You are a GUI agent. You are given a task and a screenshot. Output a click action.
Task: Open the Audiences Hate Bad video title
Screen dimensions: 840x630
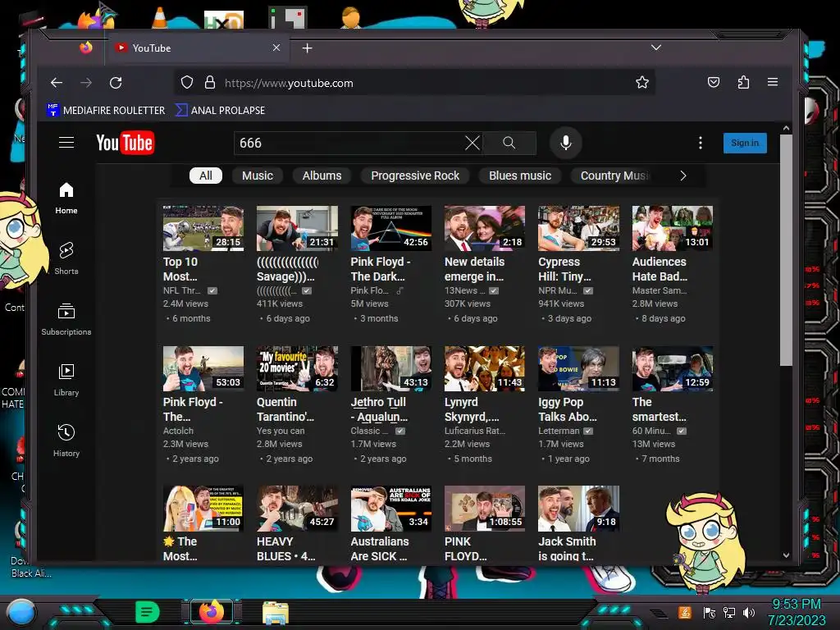click(660, 269)
